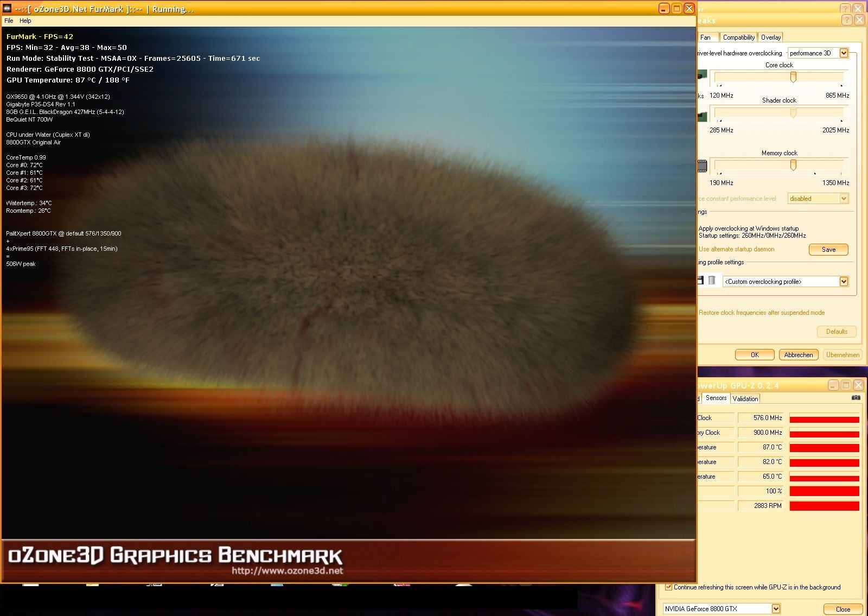Click the FurMark title bar application icon
The width and height of the screenshot is (868, 616).
[x=7, y=9]
